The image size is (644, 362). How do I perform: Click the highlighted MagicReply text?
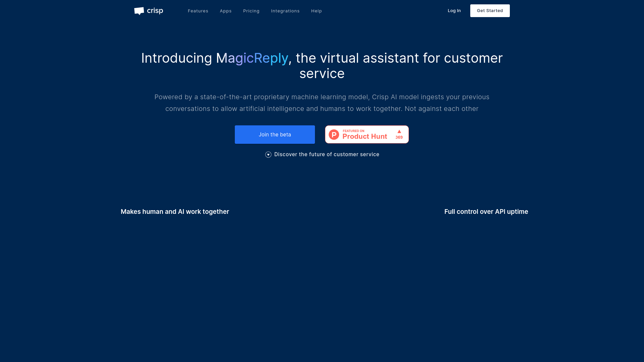252,58
